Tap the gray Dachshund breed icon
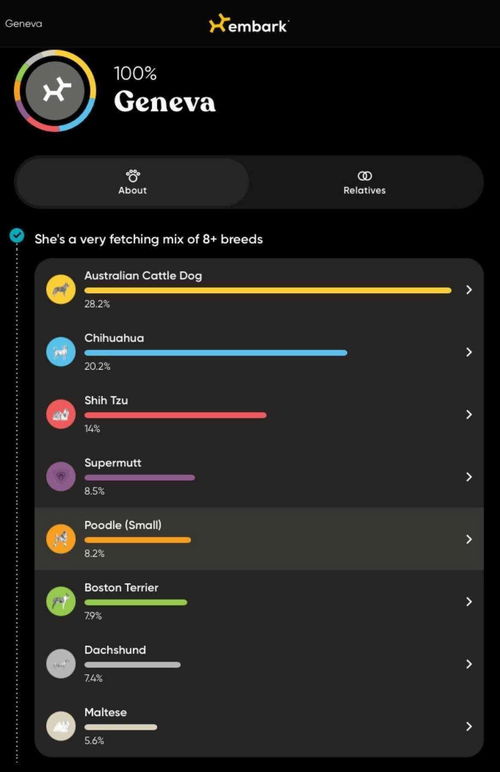500x772 pixels. pyautogui.click(x=61, y=664)
